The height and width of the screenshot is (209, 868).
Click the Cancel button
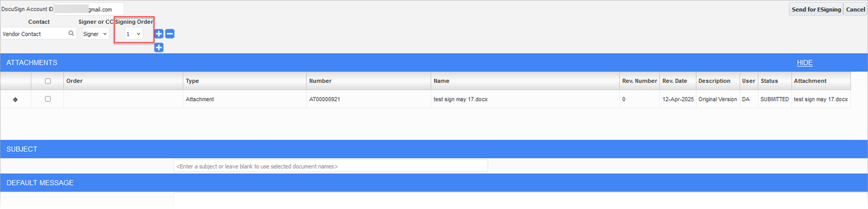click(x=855, y=9)
